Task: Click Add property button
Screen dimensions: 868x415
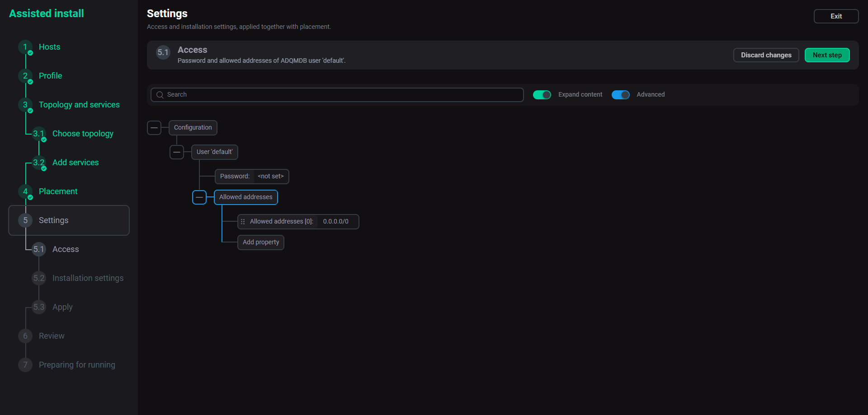Action: [261, 242]
